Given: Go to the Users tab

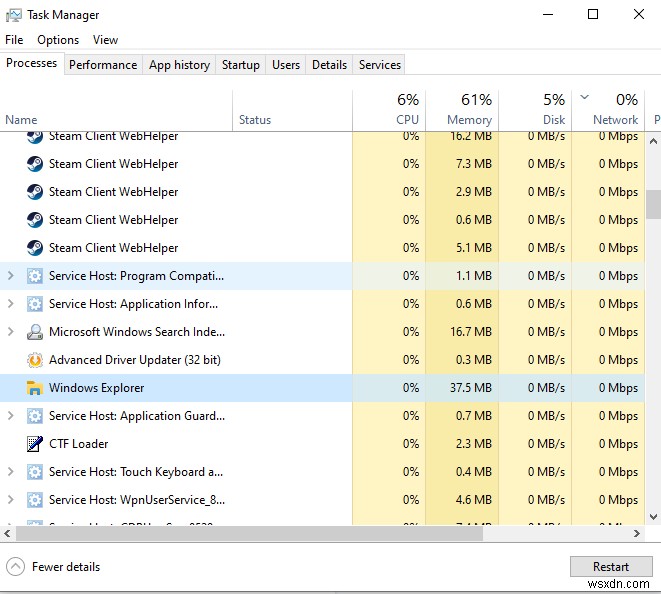Looking at the screenshot, I should coord(286,65).
